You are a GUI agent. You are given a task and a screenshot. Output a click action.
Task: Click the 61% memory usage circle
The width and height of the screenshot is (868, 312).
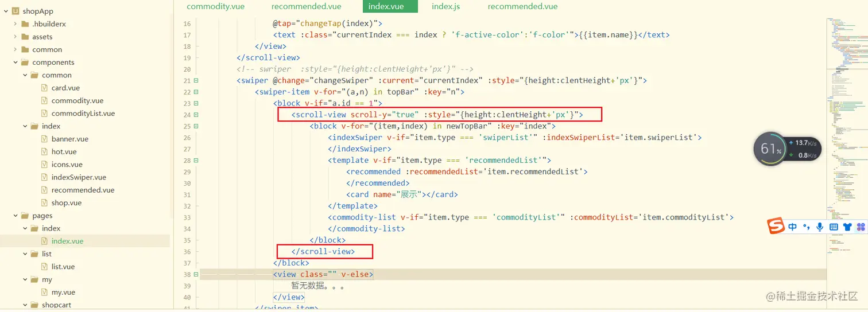[x=770, y=149]
